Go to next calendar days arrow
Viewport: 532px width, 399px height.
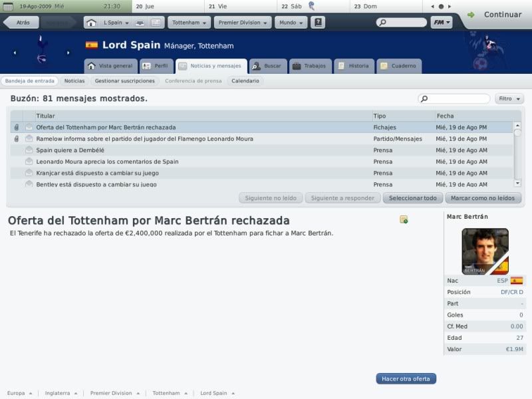(450, 7)
